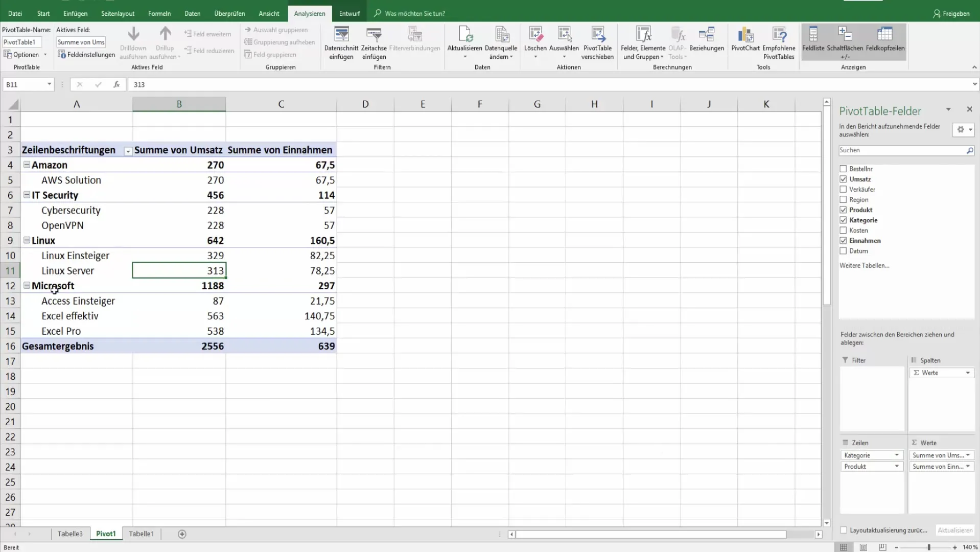Add a new sheet with plus icon
Screen dimensions: 980x552
pyautogui.click(x=182, y=534)
